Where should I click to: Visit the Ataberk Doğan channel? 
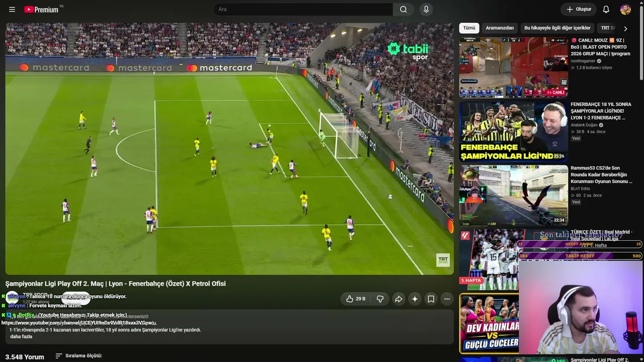coord(584,125)
